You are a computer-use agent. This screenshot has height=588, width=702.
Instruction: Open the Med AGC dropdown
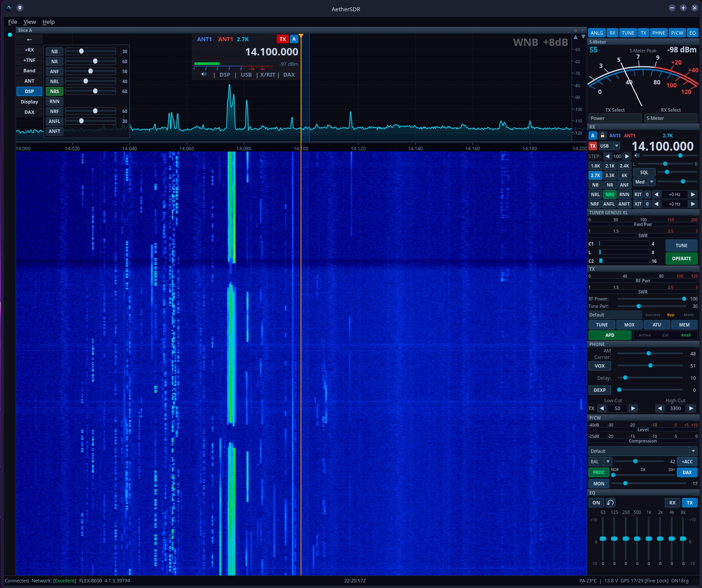644,182
